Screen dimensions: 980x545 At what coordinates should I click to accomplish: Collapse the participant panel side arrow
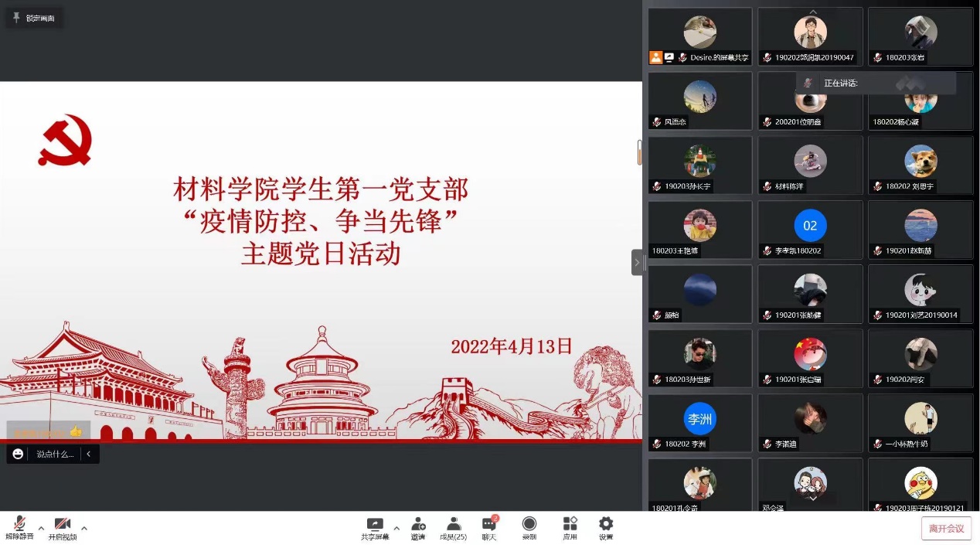point(637,262)
